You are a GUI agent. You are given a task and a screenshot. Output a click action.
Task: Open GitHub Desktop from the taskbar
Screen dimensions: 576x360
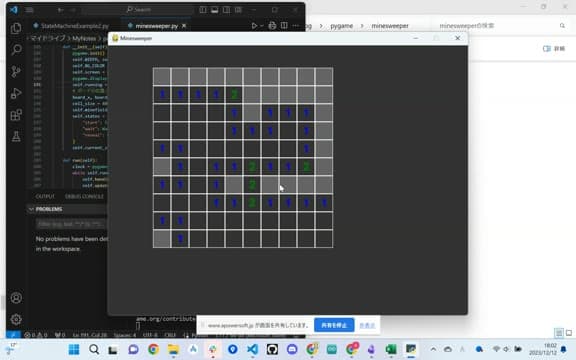click(x=272, y=349)
